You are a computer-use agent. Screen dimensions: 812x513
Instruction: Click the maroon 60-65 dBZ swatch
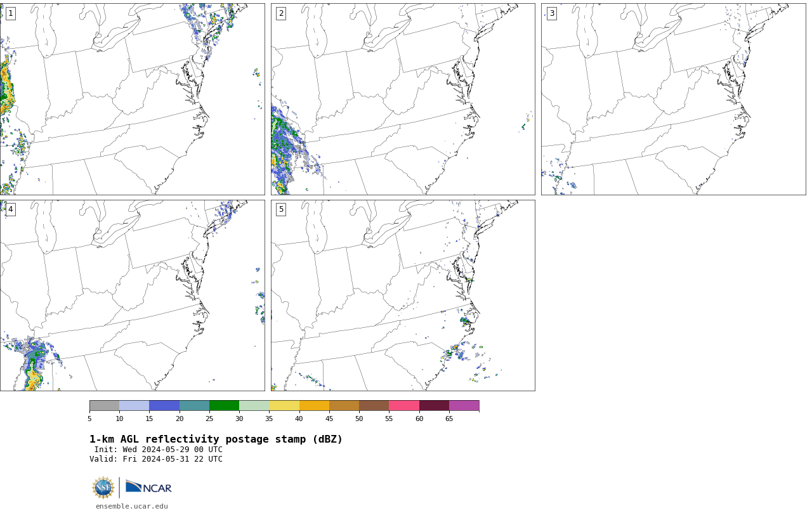point(434,405)
